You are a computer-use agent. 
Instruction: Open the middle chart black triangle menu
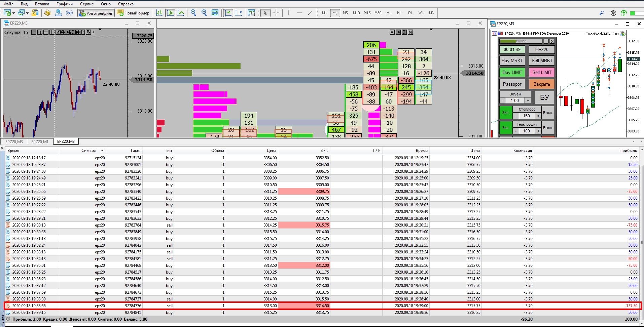(x=431, y=30)
